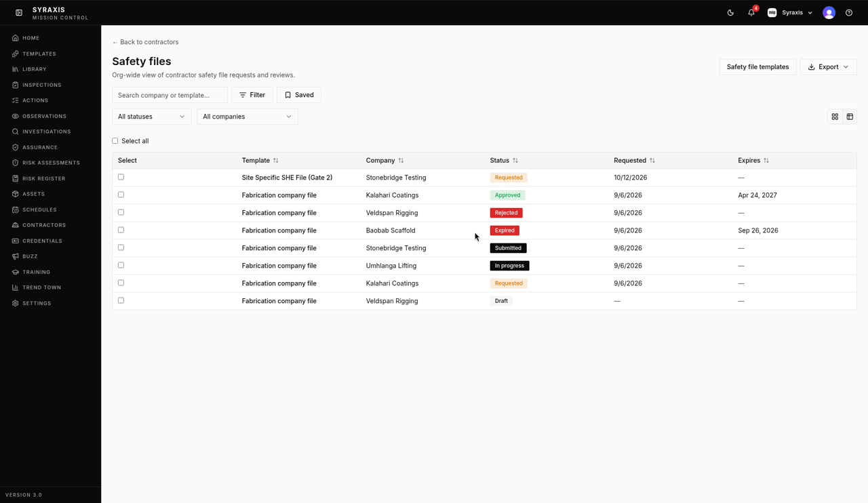This screenshot has width=868, height=503.
Task: Switch to table view icon
Action: click(x=850, y=117)
